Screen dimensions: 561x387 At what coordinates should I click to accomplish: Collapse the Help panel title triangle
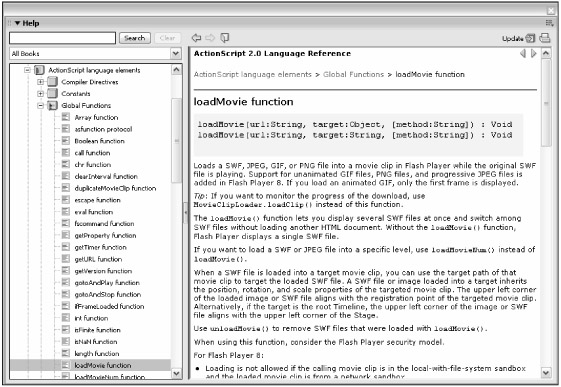click(x=17, y=23)
